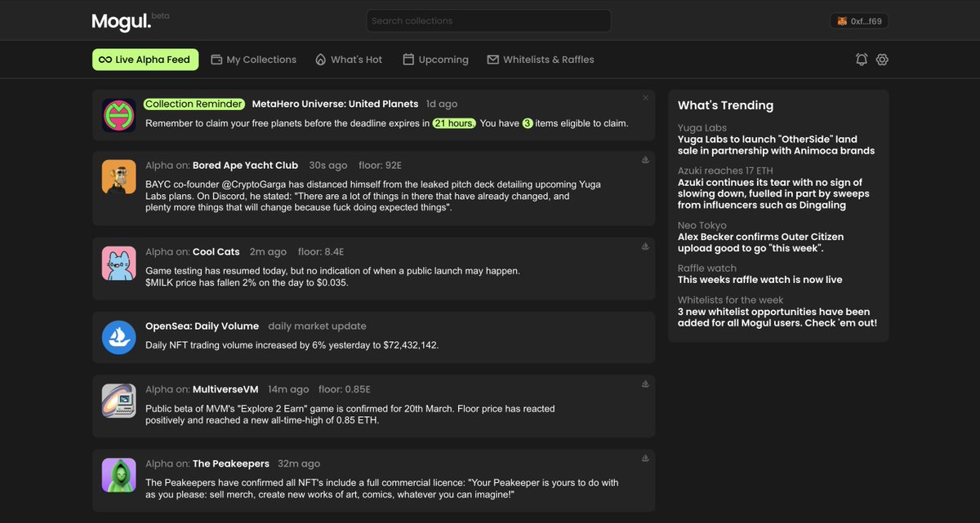Click the 30s ago timestamp

328,165
